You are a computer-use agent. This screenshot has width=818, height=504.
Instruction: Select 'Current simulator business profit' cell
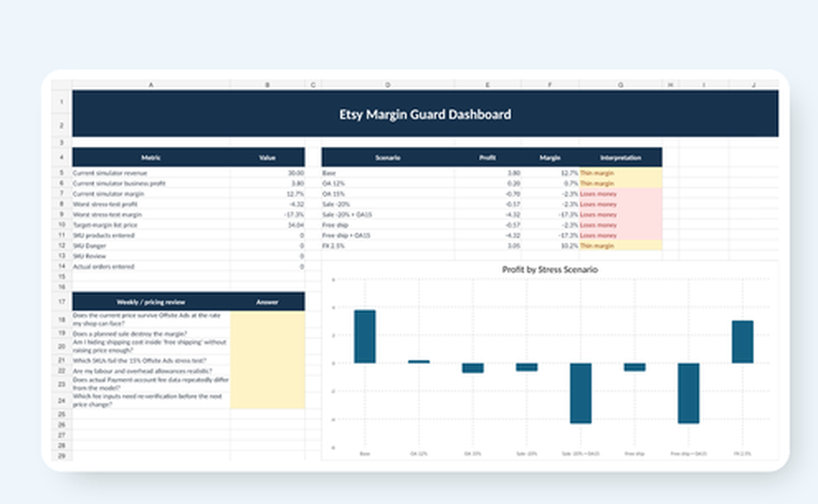[151, 183]
